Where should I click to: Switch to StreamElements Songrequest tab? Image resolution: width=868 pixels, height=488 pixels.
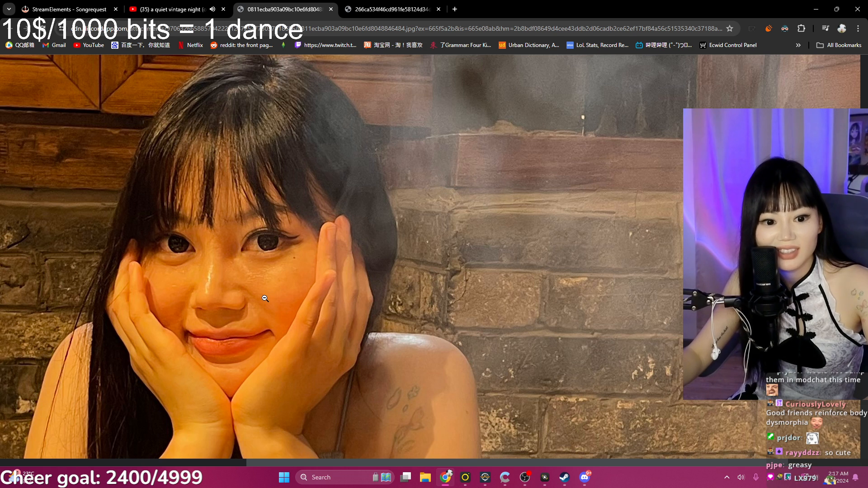tap(69, 9)
